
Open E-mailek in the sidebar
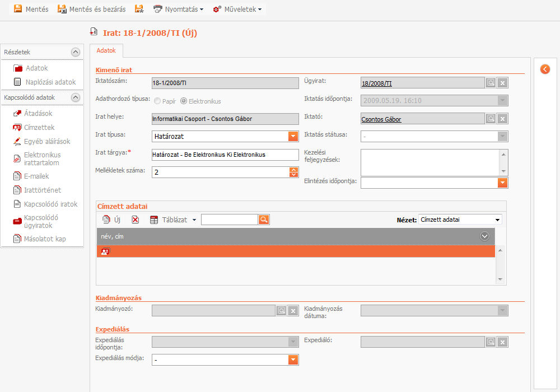click(x=31, y=176)
